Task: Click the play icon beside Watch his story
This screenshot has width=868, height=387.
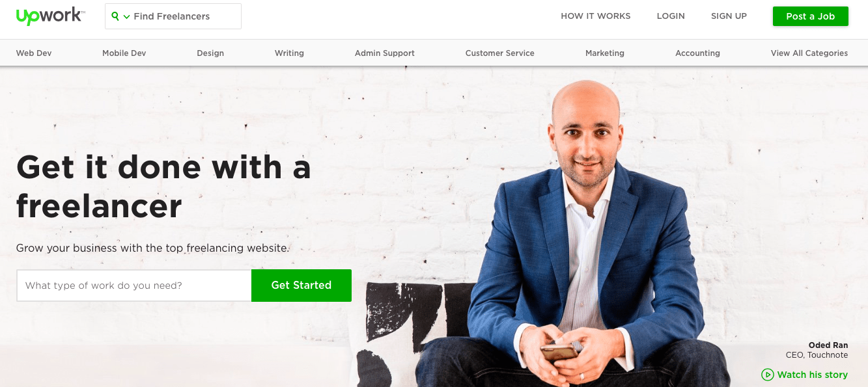Action: pos(768,375)
